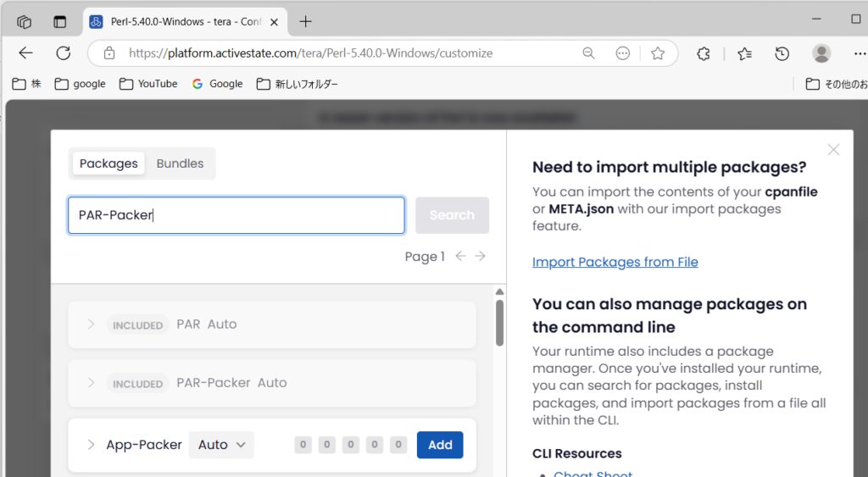This screenshot has height=477, width=868.
Task: Click the package list vertical scrollbar
Action: coord(499,323)
